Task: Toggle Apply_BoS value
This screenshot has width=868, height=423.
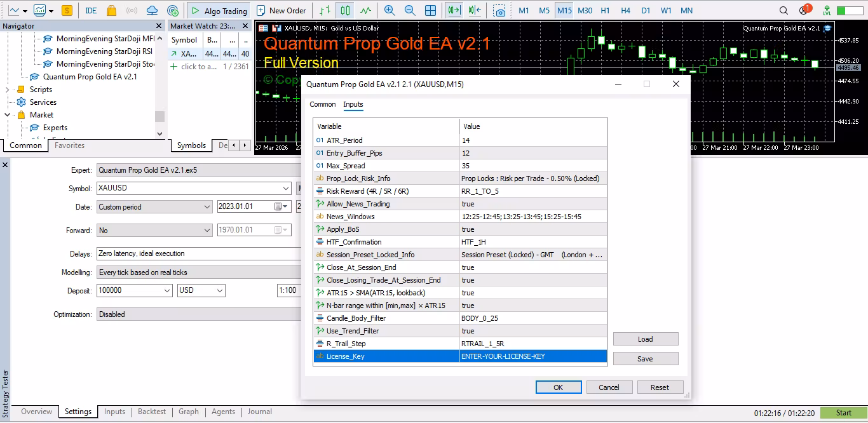Action: pos(533,229)
